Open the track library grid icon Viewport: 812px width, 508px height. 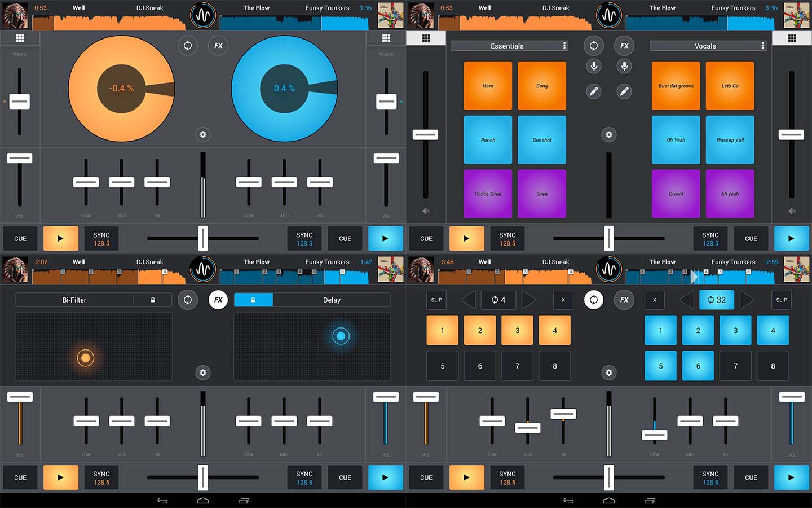20,38
